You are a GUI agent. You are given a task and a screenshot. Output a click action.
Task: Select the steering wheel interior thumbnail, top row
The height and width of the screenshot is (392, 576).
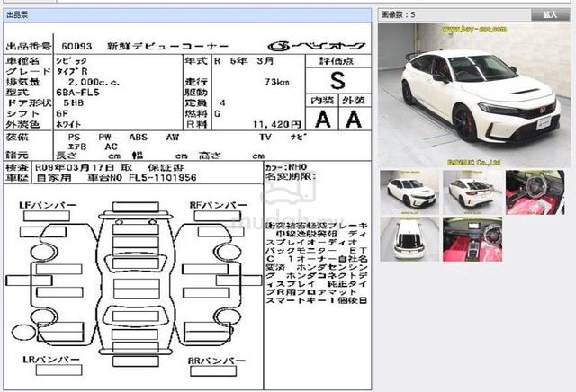[535, 192]
